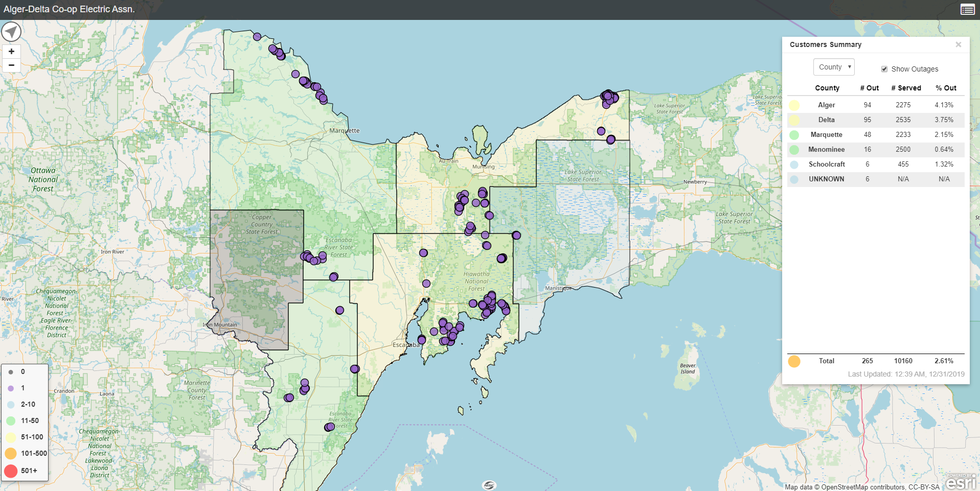
Task: Open the summary list menu icon
Action: click(x=967, y=10)
